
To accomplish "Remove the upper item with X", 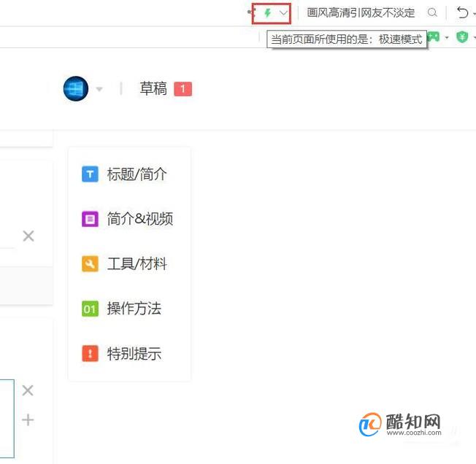I will point(28,236).
